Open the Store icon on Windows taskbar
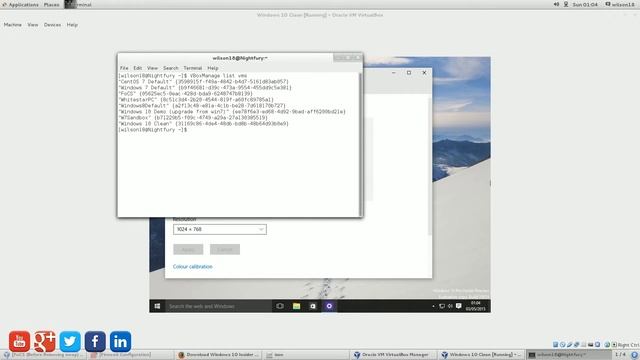 tap(313, 306)
